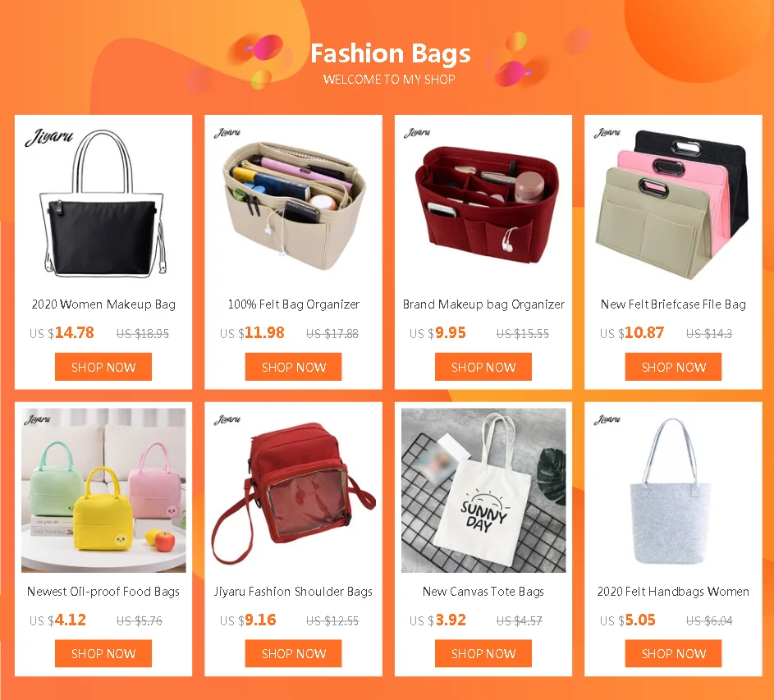The width and height of the screenshot is (774, 700).
Task: Open the red Brand Makeup bag Organizer image
Action: [x=483, y=204]
